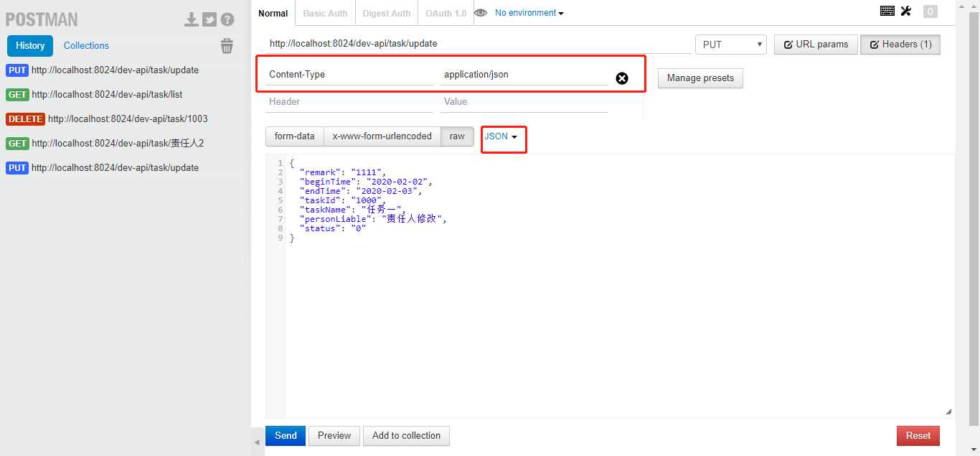
Task: Select the Normal auth tab
Action: pyautogui.click(x=273, y=13)
